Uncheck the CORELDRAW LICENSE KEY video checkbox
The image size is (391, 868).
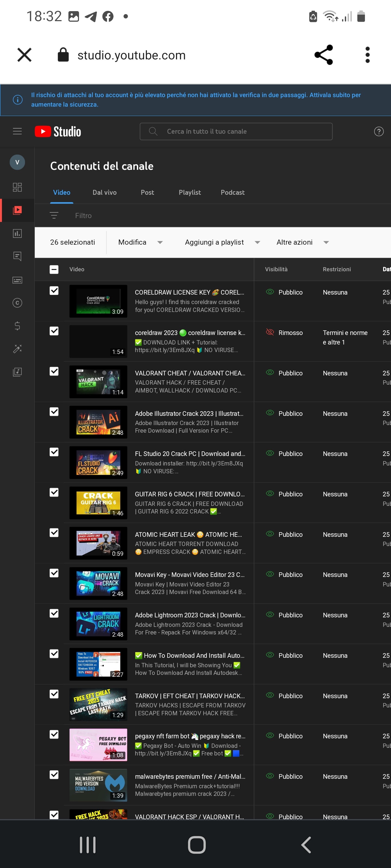(x=54, y=291)
